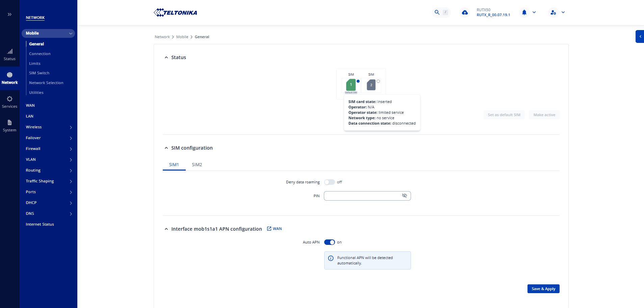Open SIM Switch in the Mobile menu

(39, 73)
